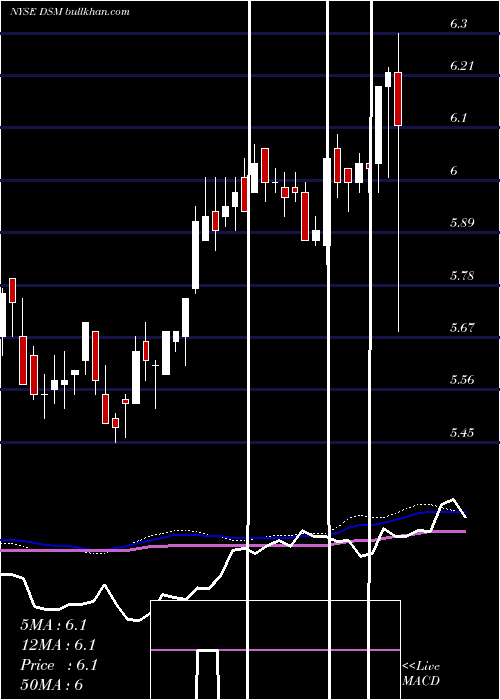Click the last red candlestick with long wick

pyautogui.click(x=398, y=99)
